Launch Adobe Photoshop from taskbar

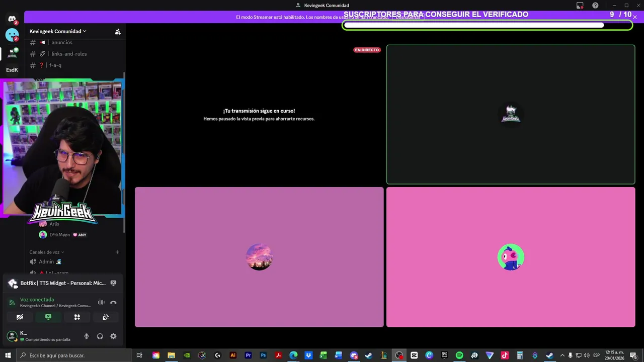263,355
